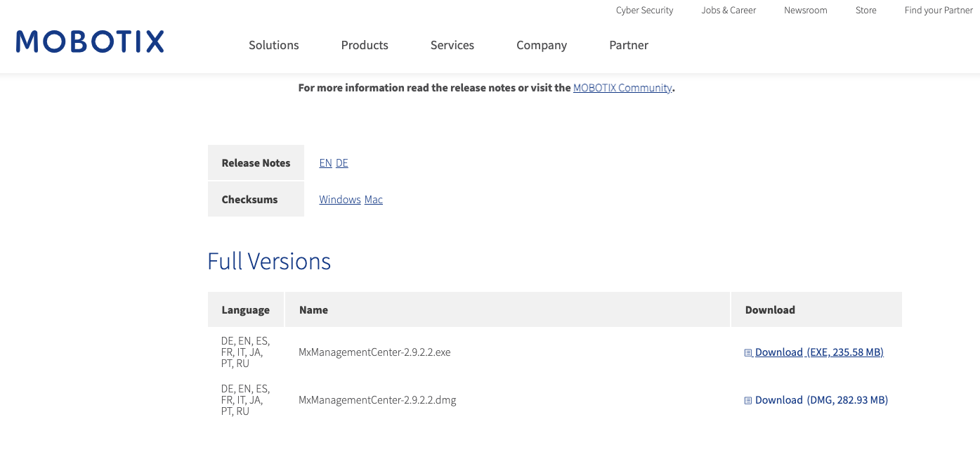
Task: Click language list in the EXE row
Action: [x=245, y=352]
